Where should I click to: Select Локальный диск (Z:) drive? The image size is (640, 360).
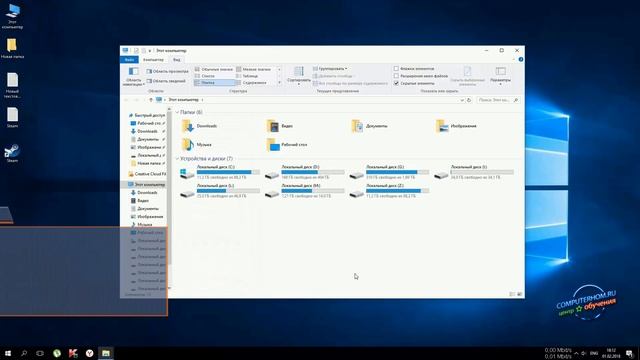point(389,191)
